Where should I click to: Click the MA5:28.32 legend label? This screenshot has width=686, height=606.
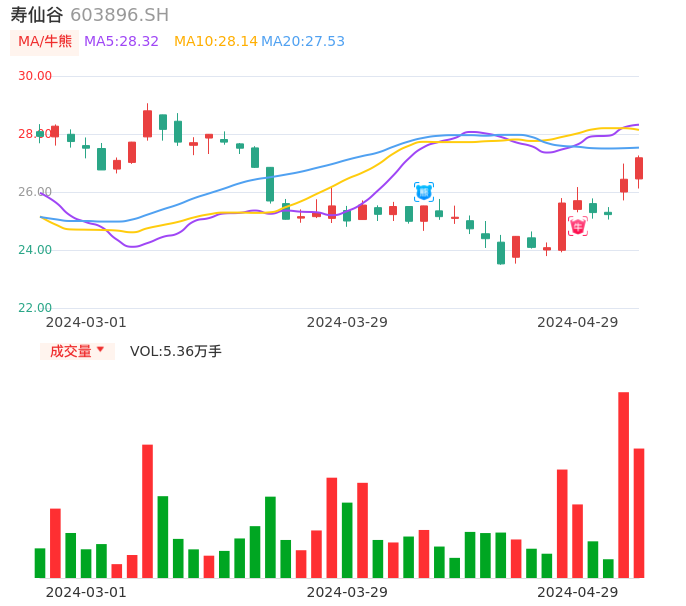[121, 42]
